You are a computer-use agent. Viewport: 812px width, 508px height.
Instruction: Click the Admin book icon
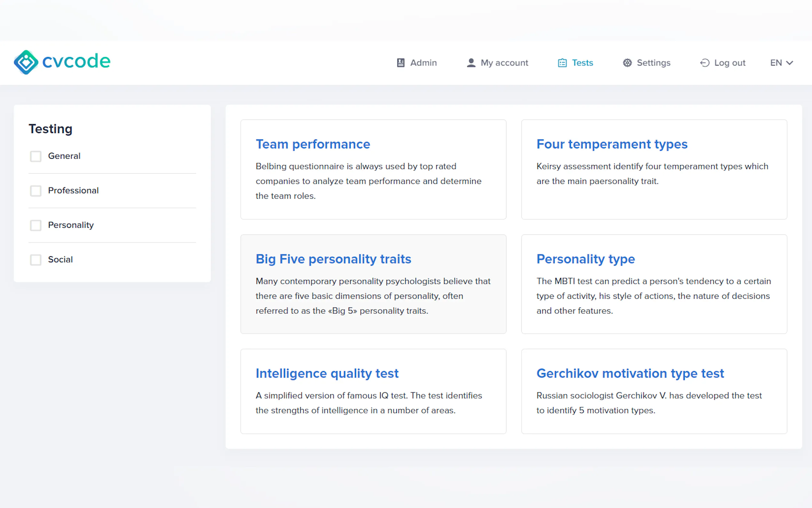pyautogui.click(x=401, y=63)
